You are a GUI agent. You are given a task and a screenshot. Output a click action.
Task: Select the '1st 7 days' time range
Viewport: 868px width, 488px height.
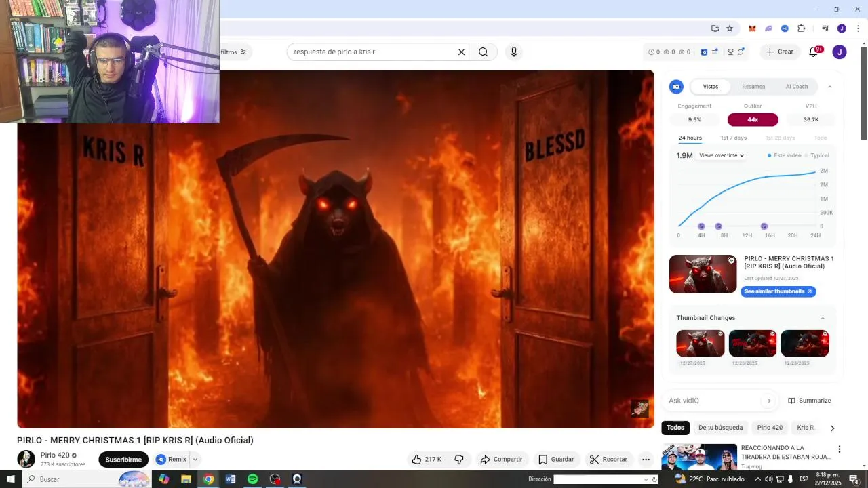pos(733,138)
